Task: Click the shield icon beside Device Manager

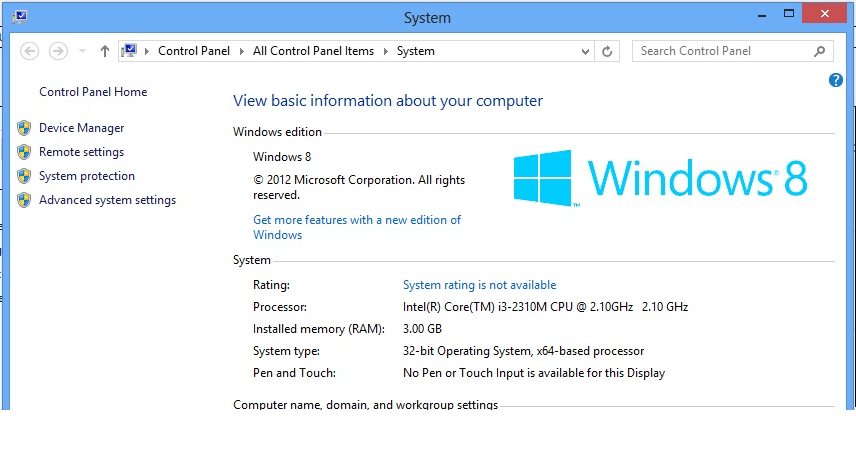Action: [x=24, y=128]
